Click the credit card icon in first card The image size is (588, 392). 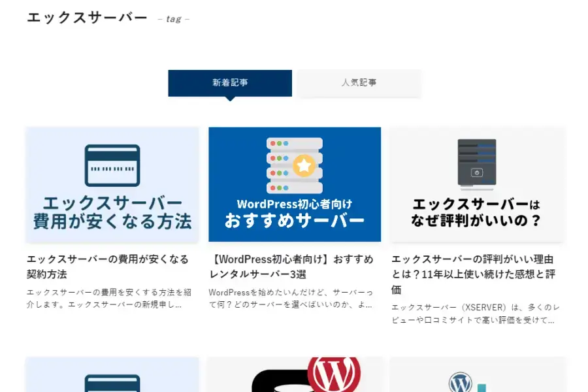pyautogui.click(x=112, y=165)
